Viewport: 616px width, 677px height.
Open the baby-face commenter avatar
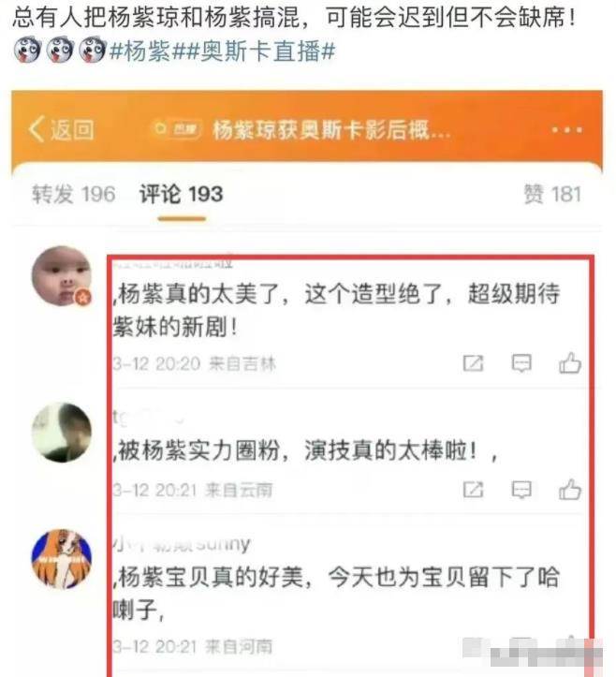click(62, 276)
